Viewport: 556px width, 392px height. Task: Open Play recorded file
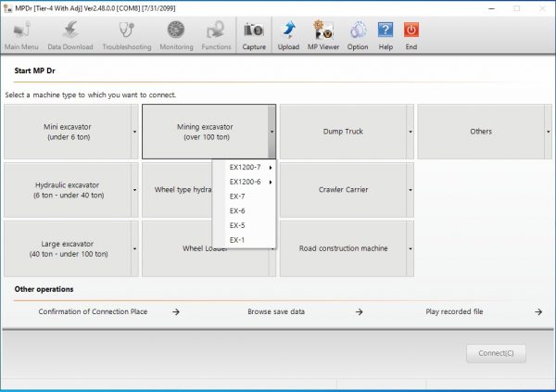pyautogui.click(x=454, y=311)
